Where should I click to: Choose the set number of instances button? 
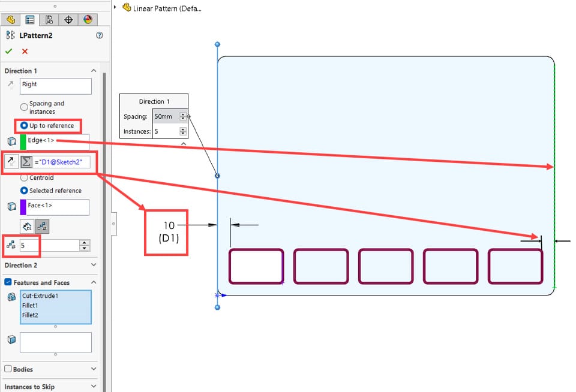click(x=42, y=227)
